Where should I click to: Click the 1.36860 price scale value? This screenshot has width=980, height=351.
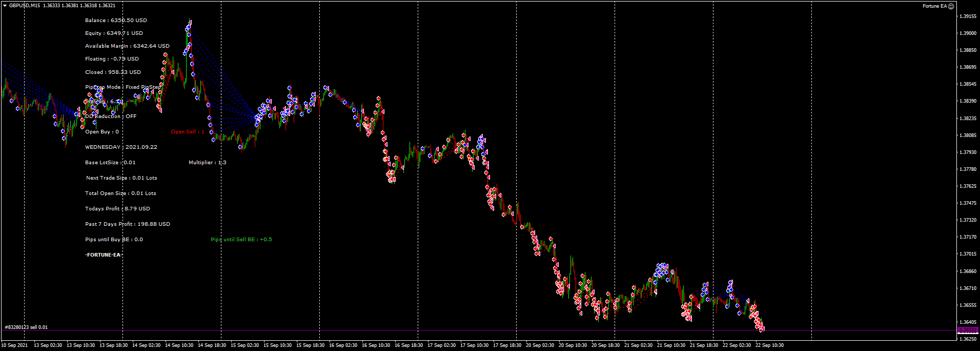pyautogui.click(x=968, y=271)
